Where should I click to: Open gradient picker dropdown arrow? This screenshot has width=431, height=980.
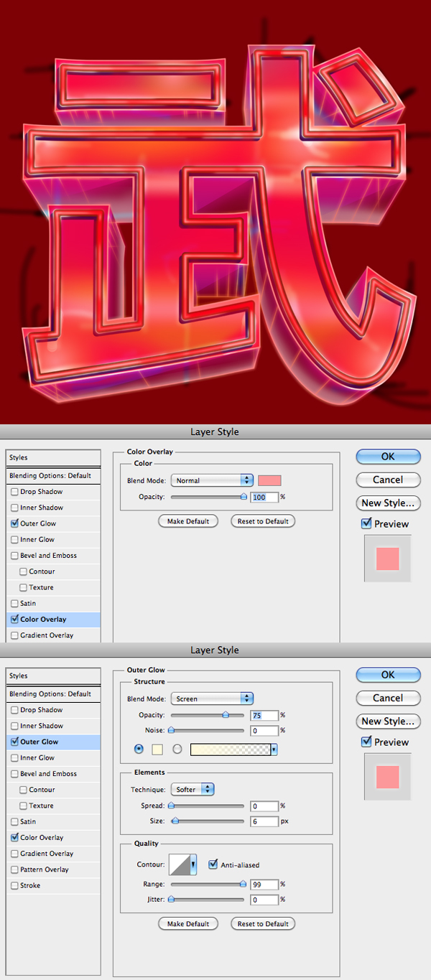274,749
